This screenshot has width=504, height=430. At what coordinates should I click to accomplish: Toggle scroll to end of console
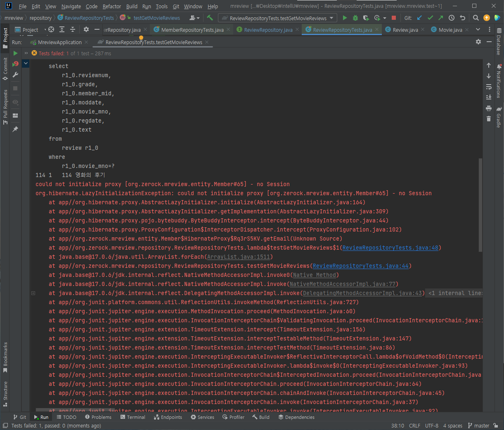(489, 97)
